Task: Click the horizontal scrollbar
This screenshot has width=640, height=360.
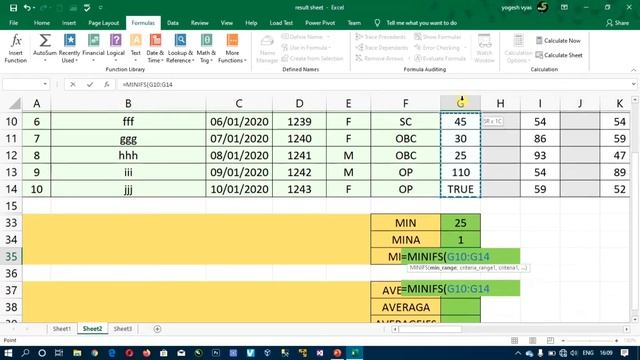Action: click(430, 329)
